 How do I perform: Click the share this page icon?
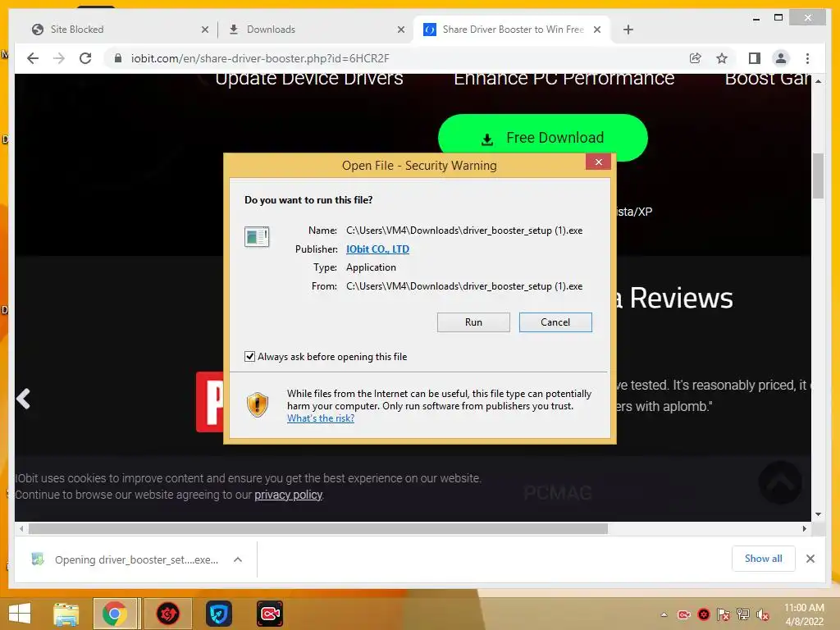point(696,58)
